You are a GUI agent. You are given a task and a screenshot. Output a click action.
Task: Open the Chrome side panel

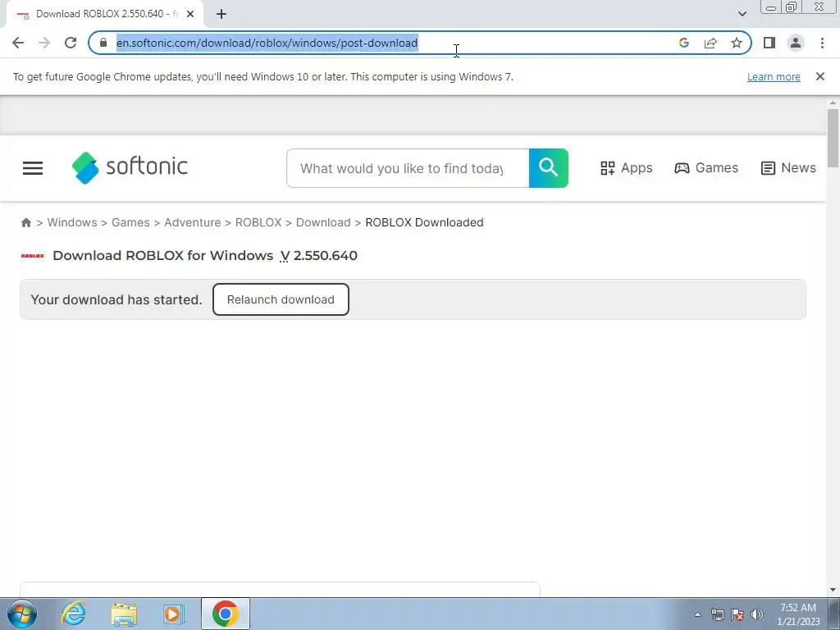(x=769, y=43)
